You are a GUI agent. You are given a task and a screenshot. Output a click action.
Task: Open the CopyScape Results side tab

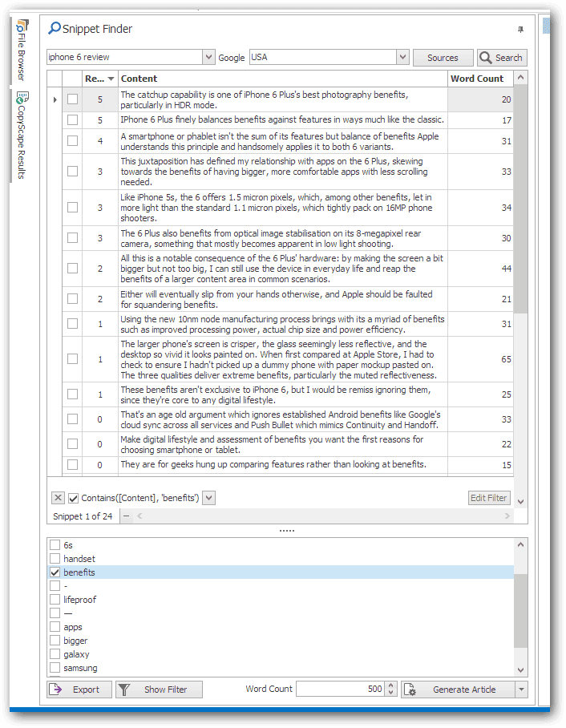pos(22,135)
